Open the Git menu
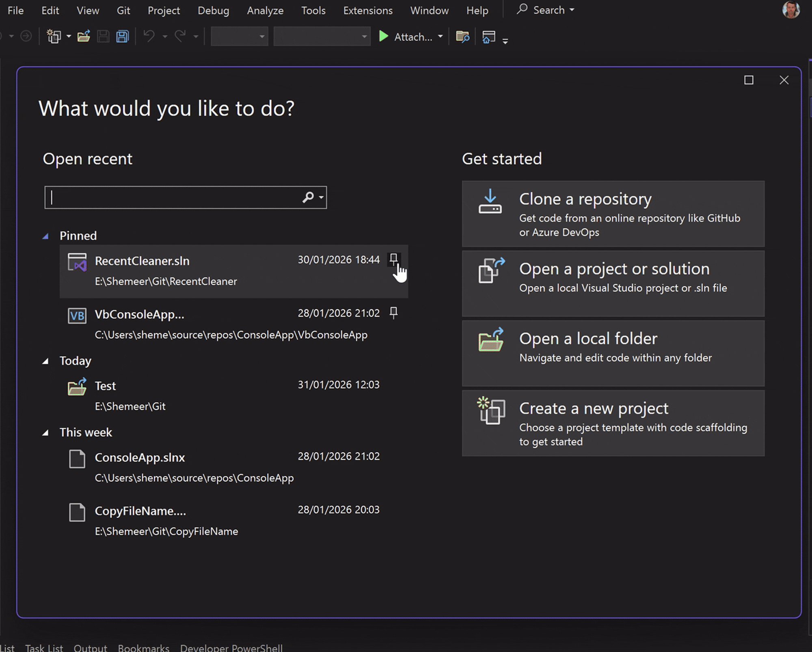Image resolution: width=812 pixels, height=652 pixels. (x=123, y=11)
